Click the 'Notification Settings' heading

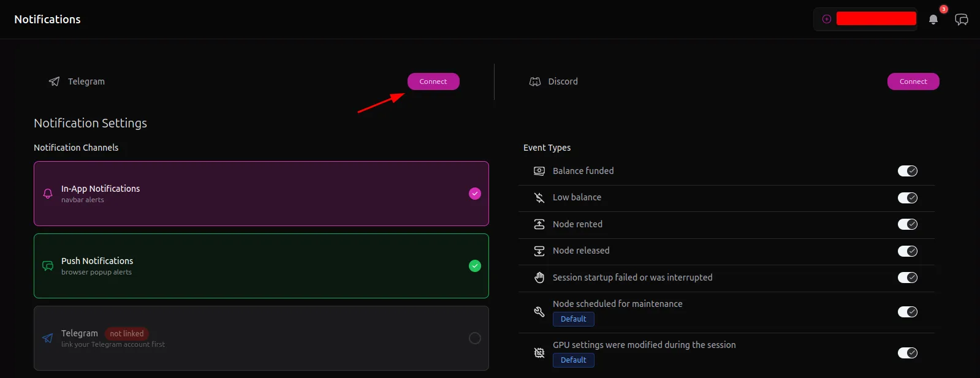pos(91,123)
